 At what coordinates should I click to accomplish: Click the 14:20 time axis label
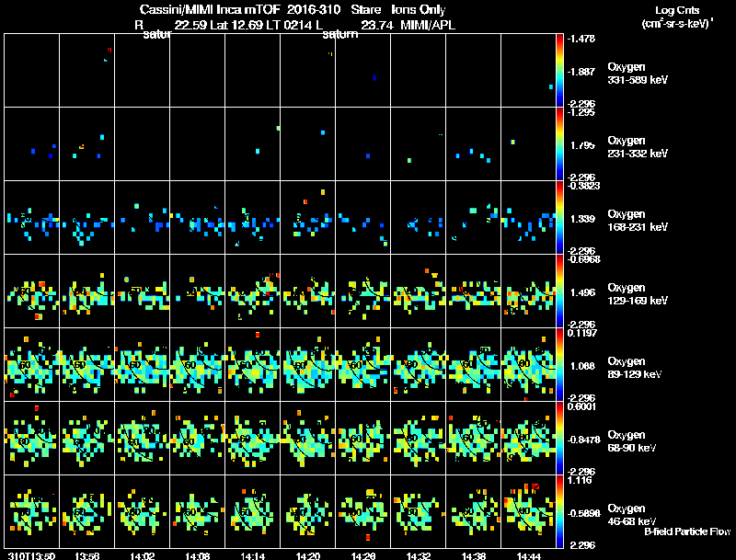308,555
